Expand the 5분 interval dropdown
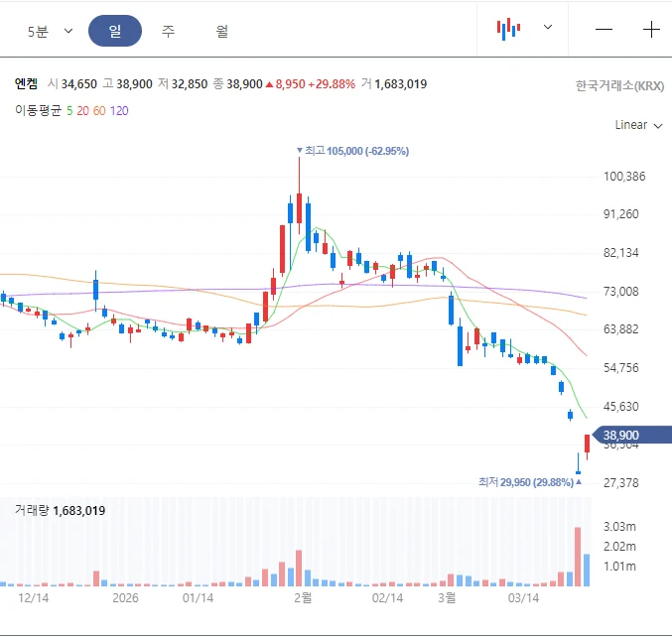 click(x=50, y=31)
